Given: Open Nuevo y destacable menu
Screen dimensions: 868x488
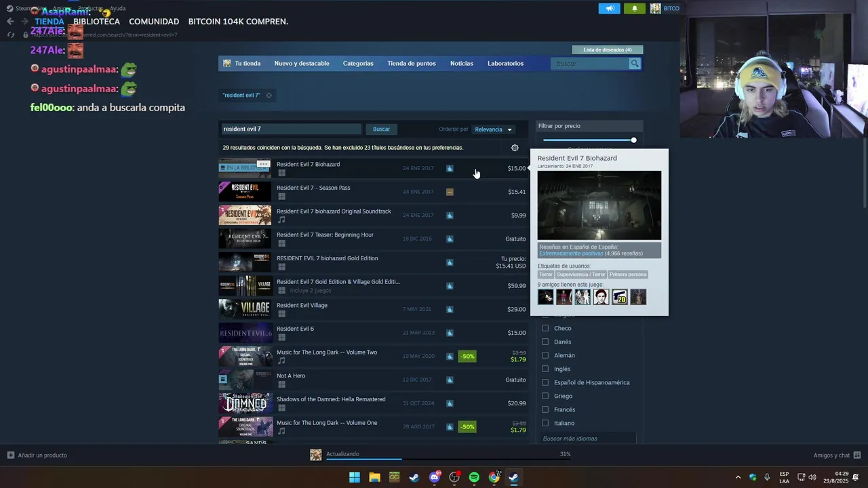Looking at the screenshot, I should pos(302,64).
